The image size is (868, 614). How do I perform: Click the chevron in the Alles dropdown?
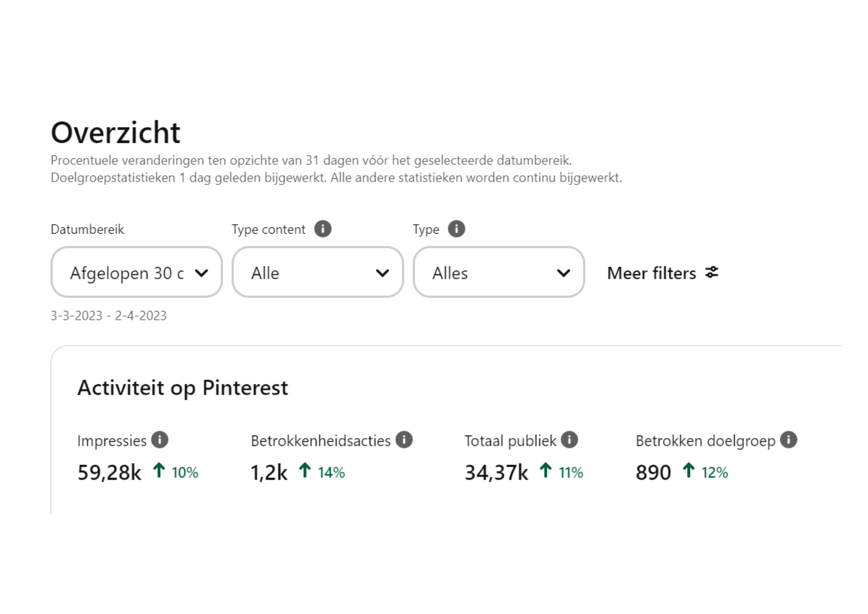pos(563,273)
